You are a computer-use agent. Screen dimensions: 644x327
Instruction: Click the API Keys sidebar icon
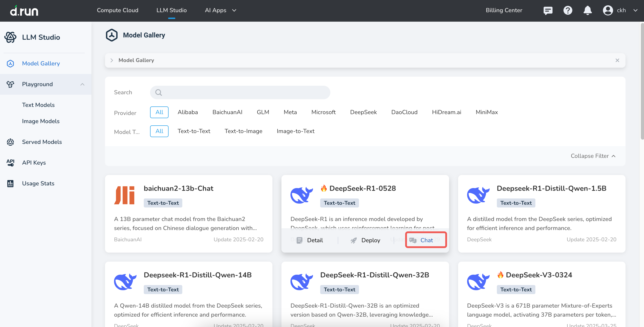[x=10, y=163]
